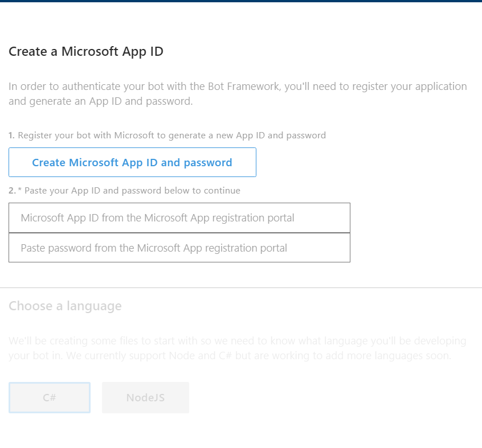Focus the Microsoft App ID input field
Screen dimensions: 482x448
click(179, 217)
